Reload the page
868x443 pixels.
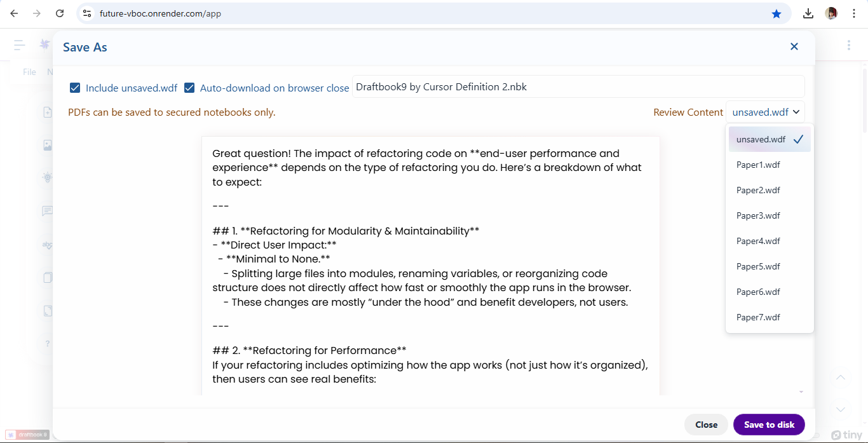[x=60, y=13]
